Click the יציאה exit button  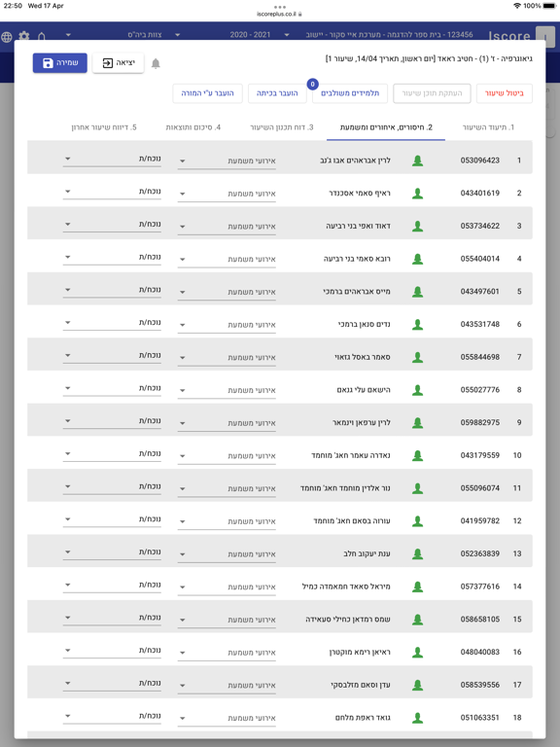pyautogui.click(x=118, y=63)
